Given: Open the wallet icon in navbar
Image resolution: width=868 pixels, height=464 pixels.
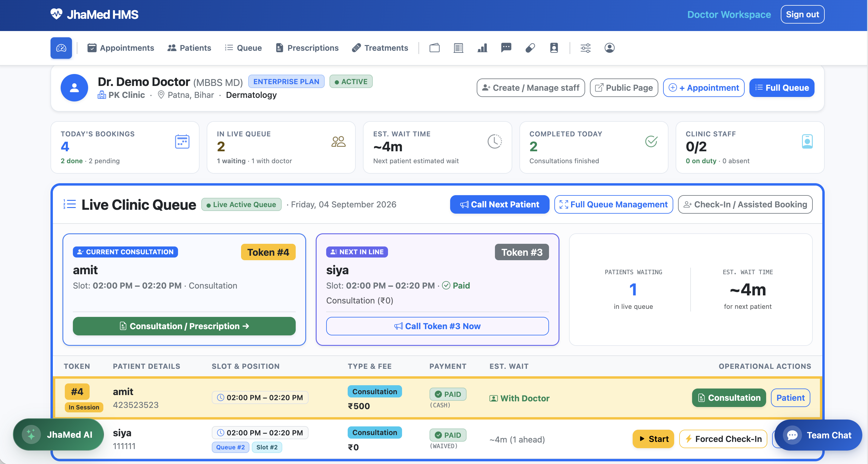Looking at the screenshot, I should (x=434, y=48).
